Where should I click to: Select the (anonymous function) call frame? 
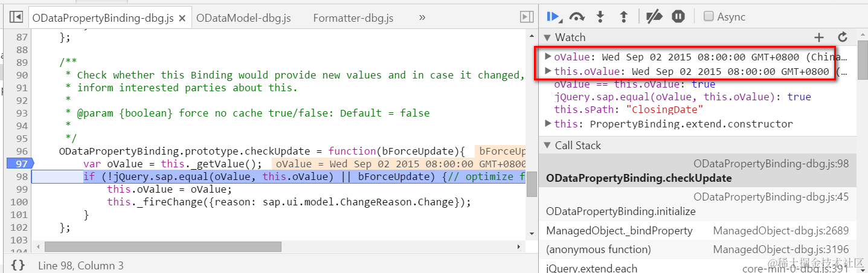[697, 249]
